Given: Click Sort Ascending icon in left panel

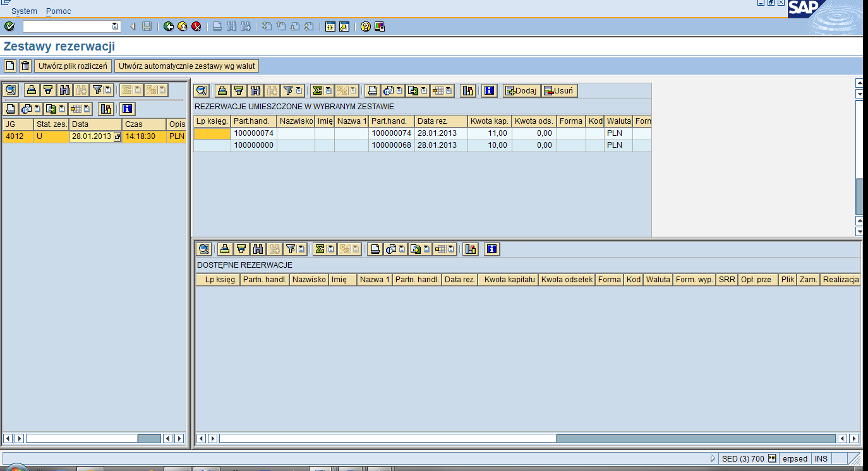Looking at the screenshot, I should (32, 90).
